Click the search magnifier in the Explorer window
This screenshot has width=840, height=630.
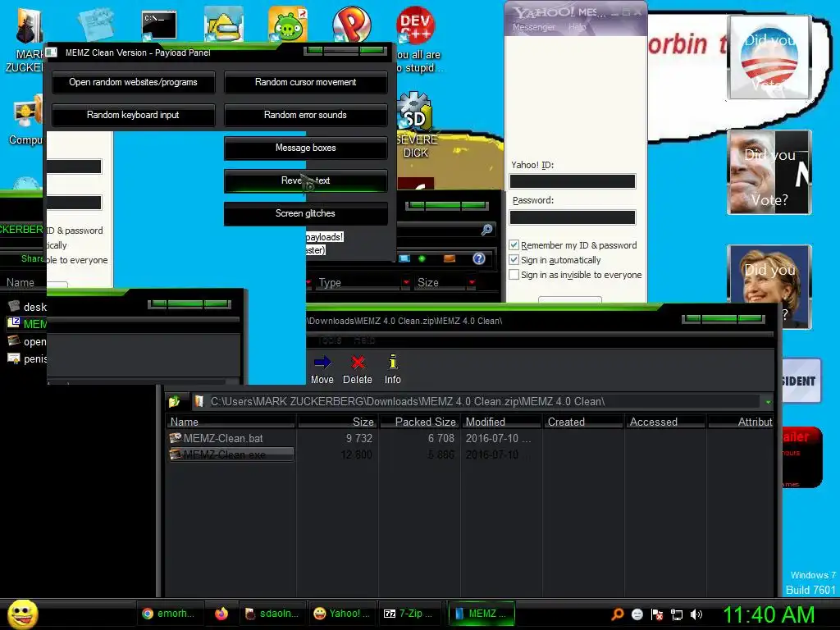[486, 230]
